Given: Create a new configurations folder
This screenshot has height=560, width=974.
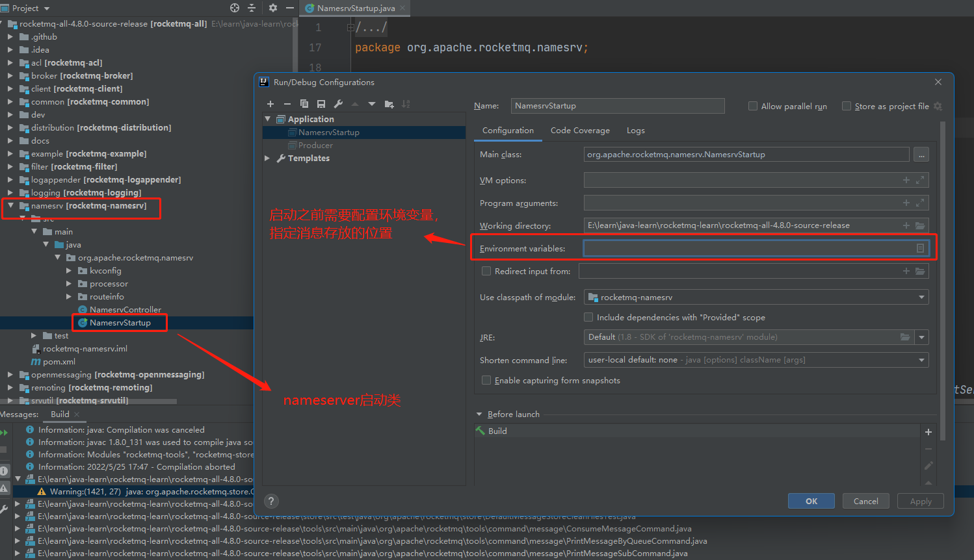Looking at the screenshot, I should 389,104.
